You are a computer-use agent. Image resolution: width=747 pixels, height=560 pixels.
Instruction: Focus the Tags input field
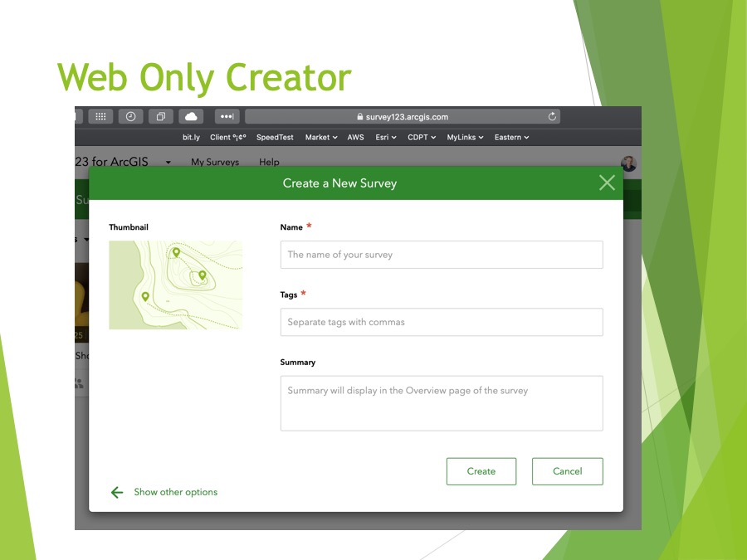(442, 322)
